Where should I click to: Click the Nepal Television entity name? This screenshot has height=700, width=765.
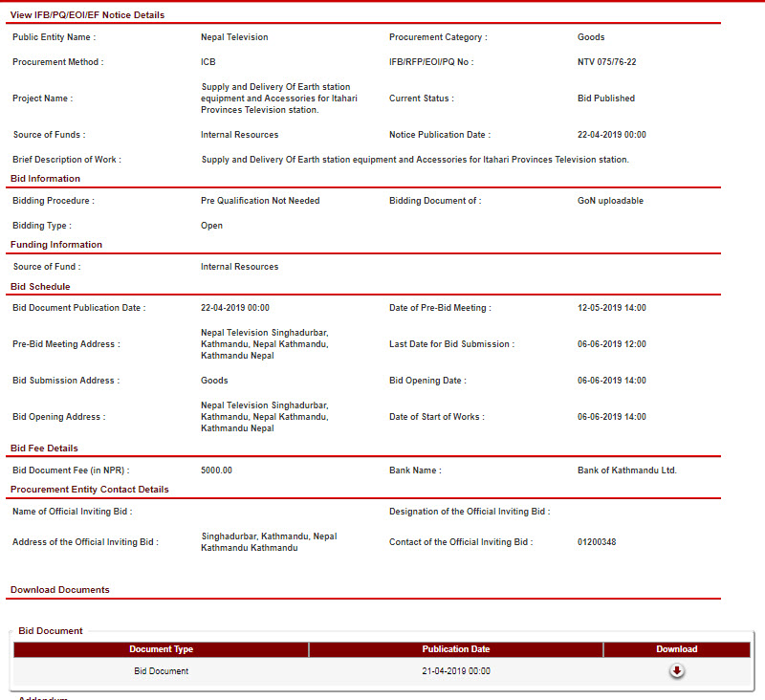[234, 37]
